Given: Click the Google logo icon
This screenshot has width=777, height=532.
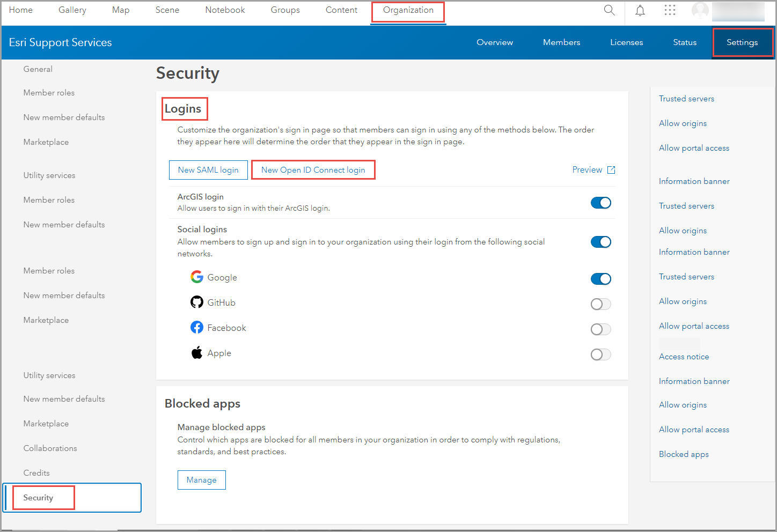Looking at the screenshot, I should [x=197, y=277].
